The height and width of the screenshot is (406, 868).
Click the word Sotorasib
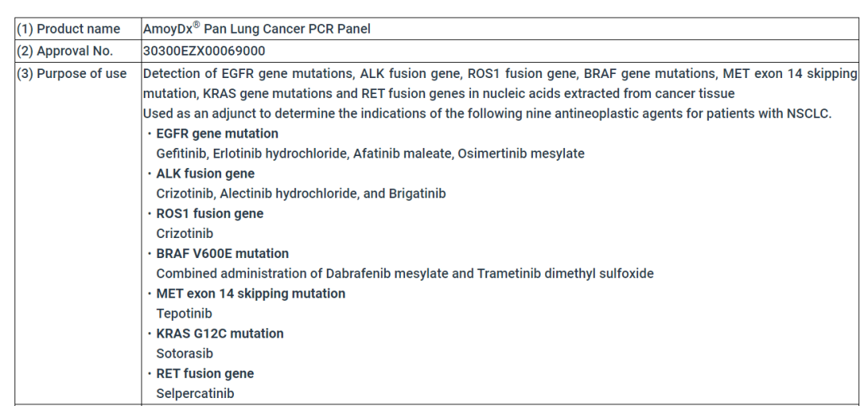click(x=184, y=353)
